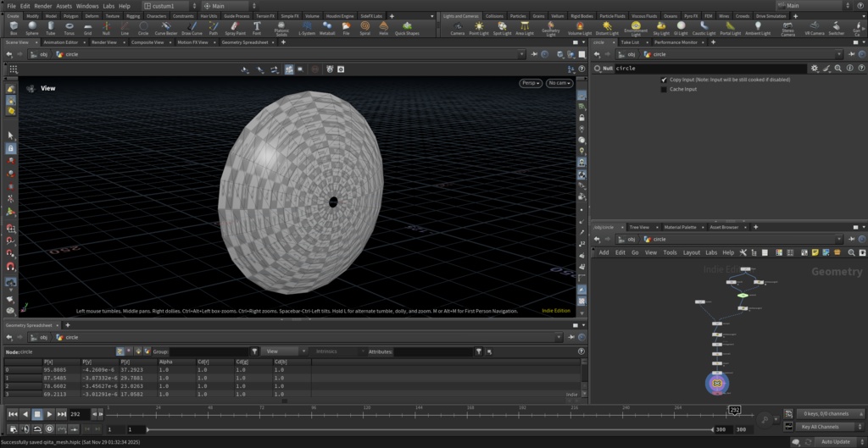
Task: Add an Environment Light from the shelf
Action: (x=636, y=29)
